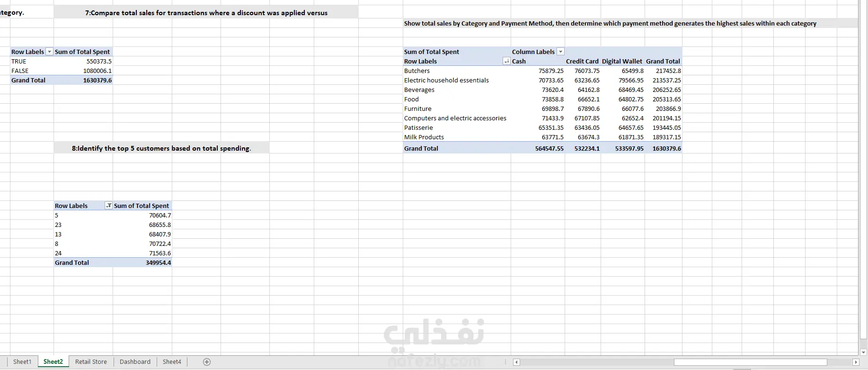This screenshot has width=868, height=370.
Task: Select Electric household essentials cell
Action: [457, 80]
